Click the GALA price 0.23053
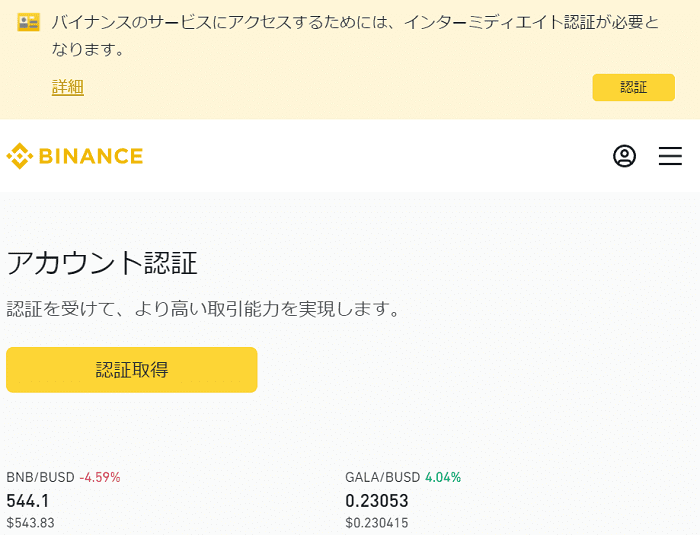The width and height of the screenshot is (700, 535). tap(377, 501)
